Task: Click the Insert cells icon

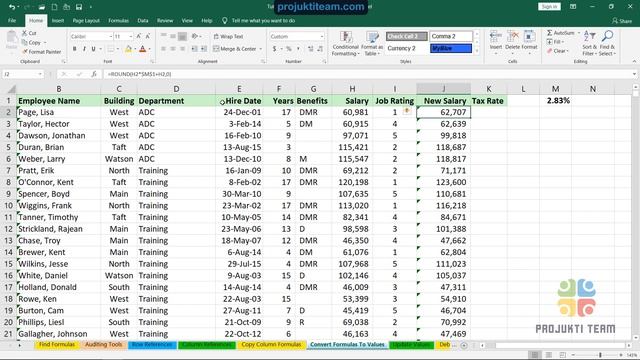Action: [496, 37]
